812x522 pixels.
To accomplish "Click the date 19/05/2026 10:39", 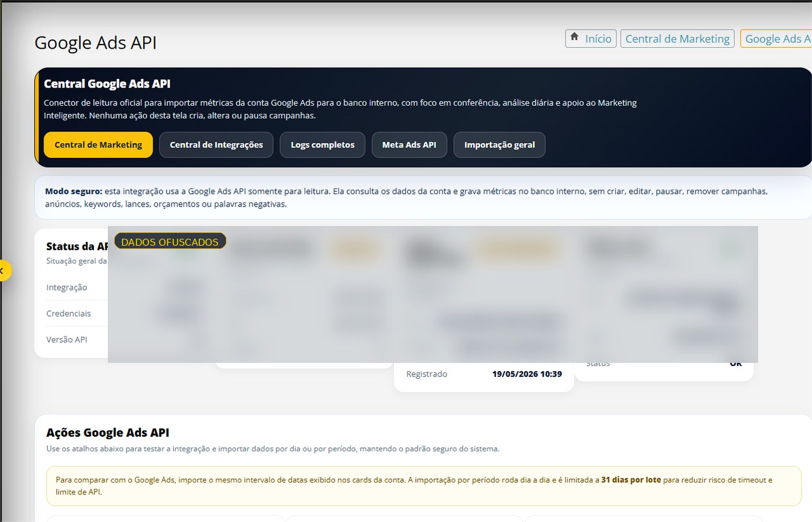I will pyautogui.click(x=527, y=374).
